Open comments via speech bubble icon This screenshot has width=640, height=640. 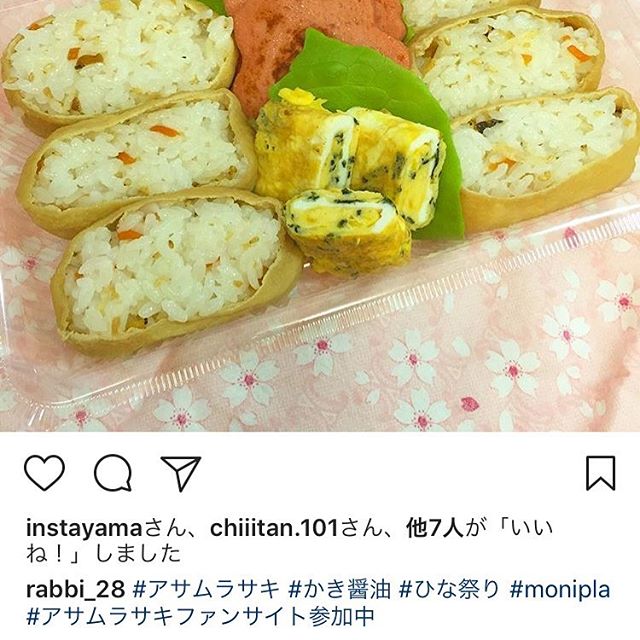point(113,473)
